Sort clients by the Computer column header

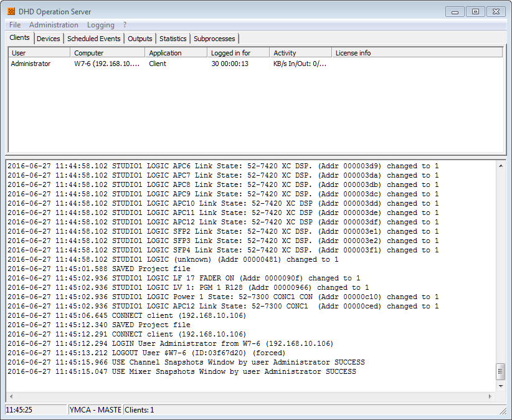coord(107,53)
